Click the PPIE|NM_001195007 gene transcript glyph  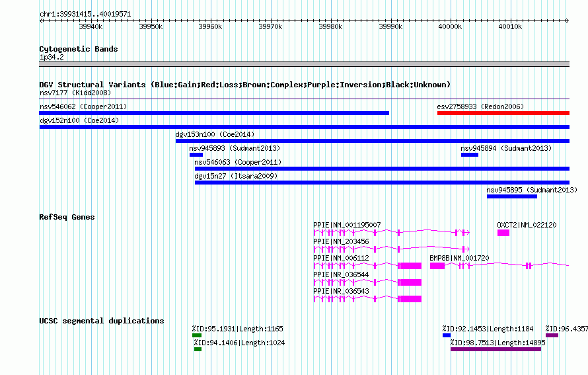(x=392, y=233)
